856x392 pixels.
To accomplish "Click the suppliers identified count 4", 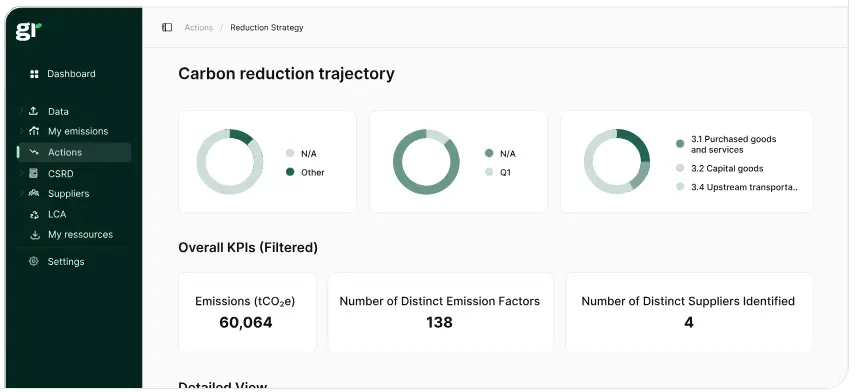I will (689, 322).
